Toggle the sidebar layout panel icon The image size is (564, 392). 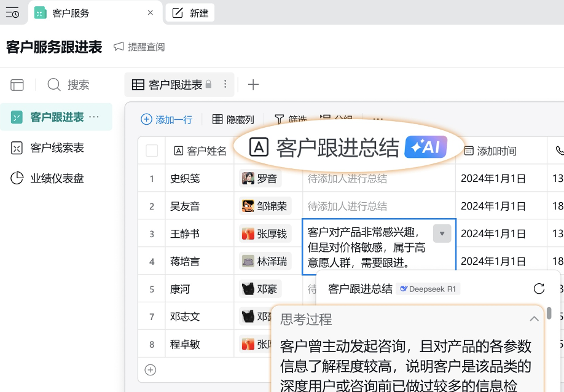tap(17, 85)
